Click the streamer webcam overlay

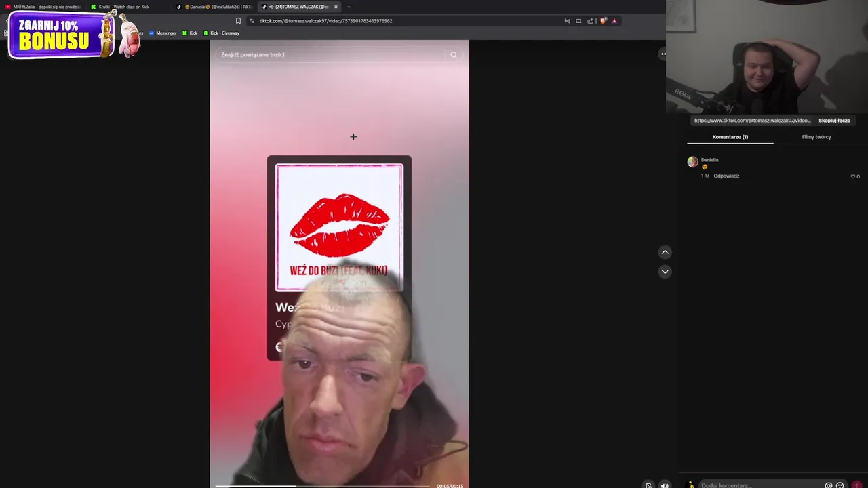click(x=767, y=57)
